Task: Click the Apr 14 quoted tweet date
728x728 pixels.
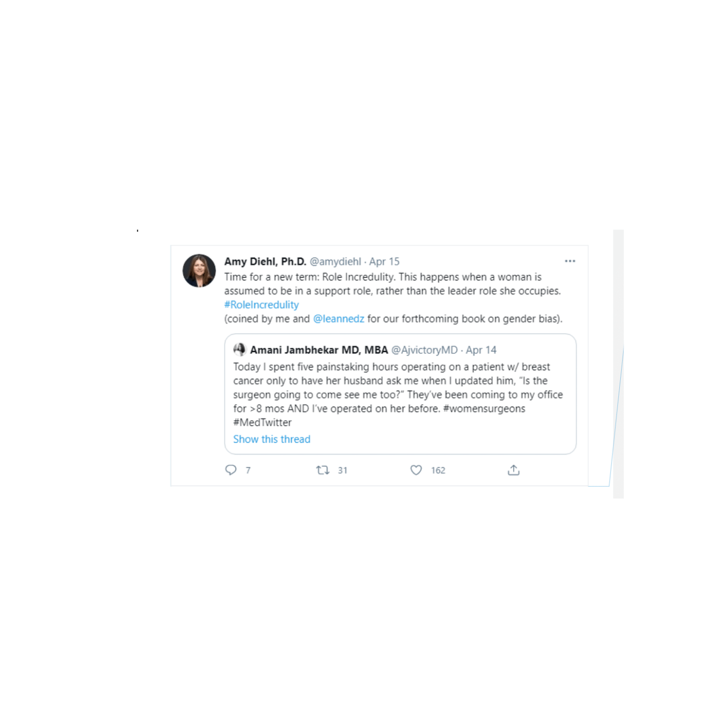Action: point(481,350)
